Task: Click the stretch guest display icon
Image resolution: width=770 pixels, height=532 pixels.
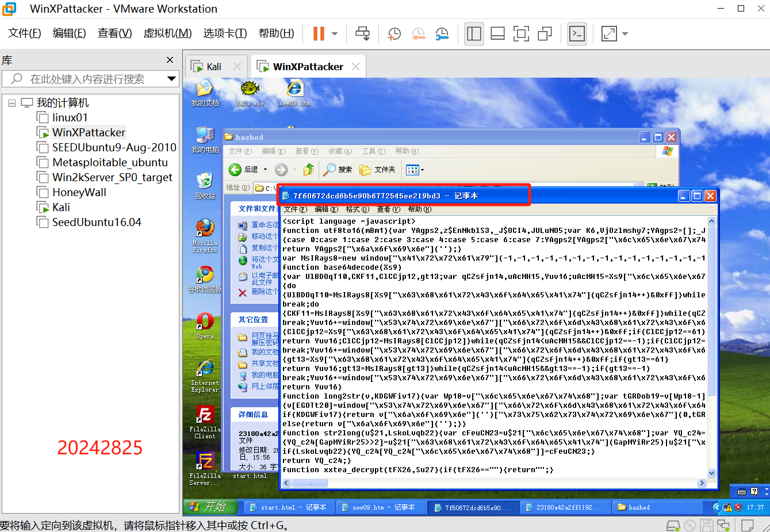Action: pos(609,34)
